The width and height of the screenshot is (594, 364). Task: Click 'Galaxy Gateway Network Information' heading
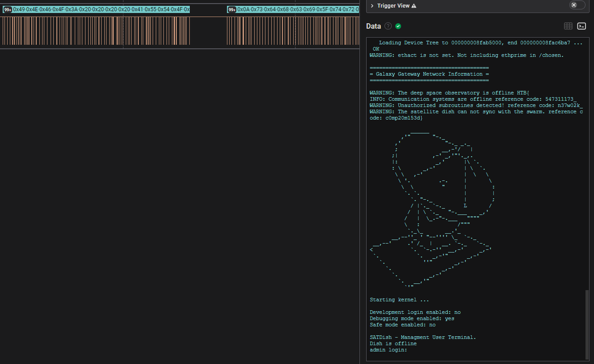click(429, 74)
